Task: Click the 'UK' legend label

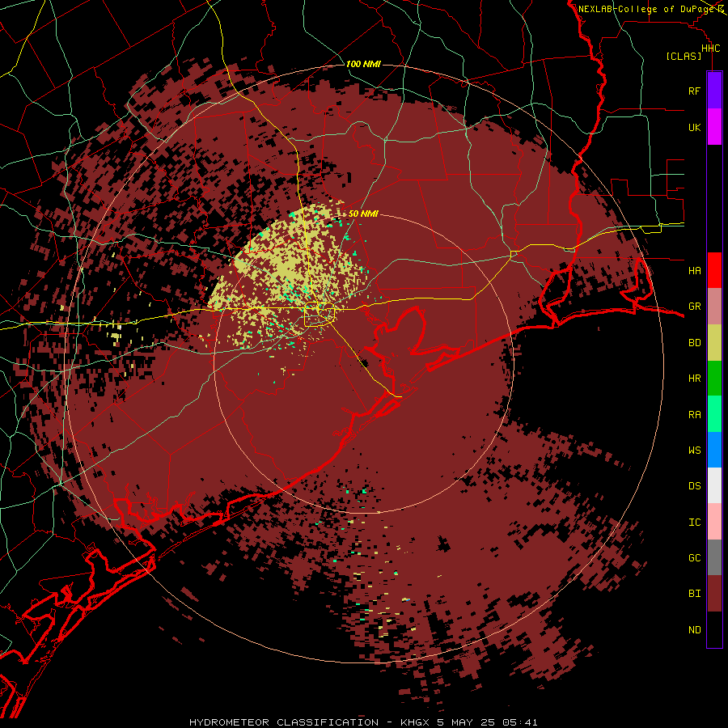Action: point(694,127)
